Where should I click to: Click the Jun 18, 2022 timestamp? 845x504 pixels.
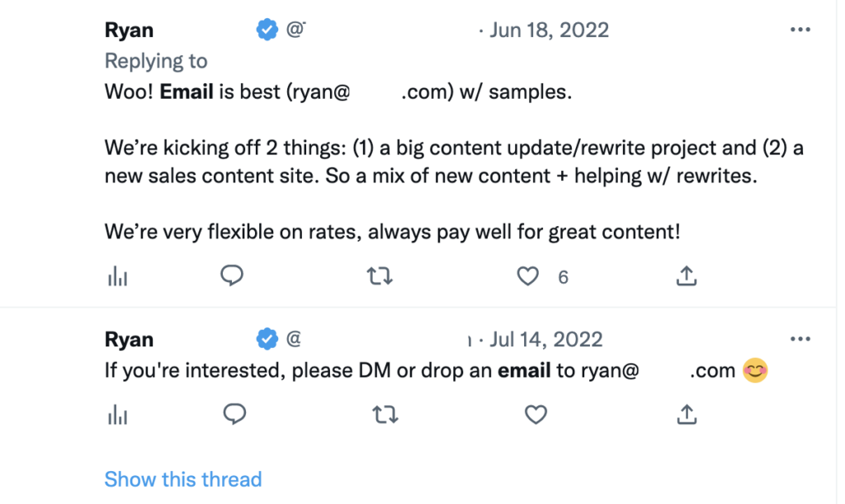tap(549, 31)
